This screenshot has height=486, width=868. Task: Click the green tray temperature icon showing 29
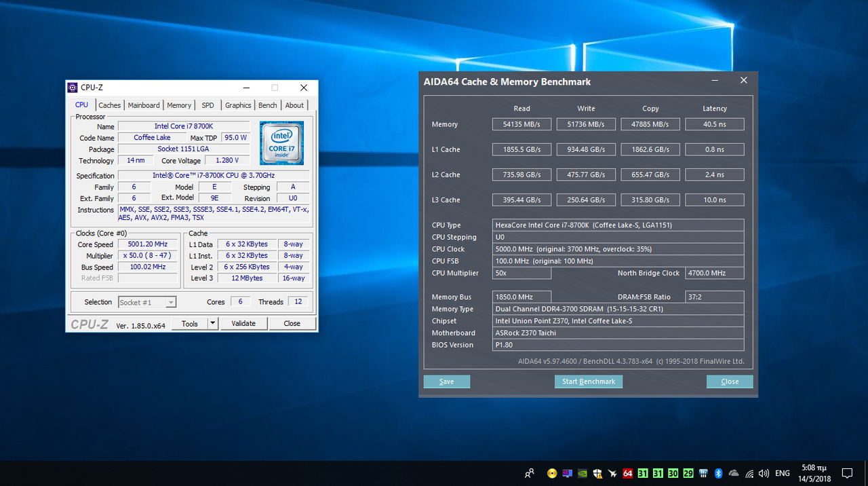[688, 473]
